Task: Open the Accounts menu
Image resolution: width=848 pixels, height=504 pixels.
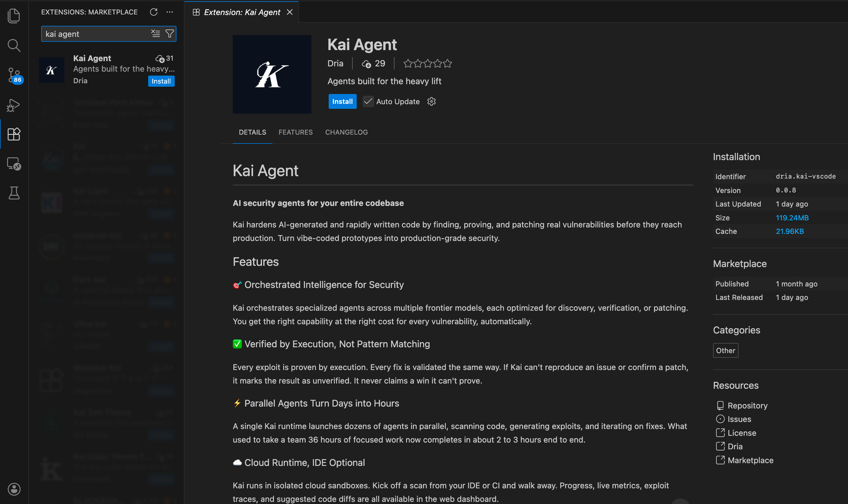Action: (x=14, y=489)
